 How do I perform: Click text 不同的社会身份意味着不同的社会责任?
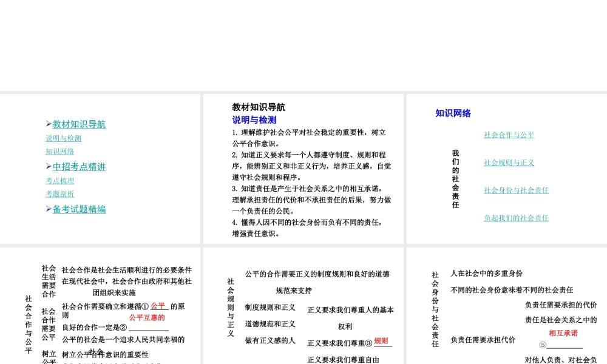click(512, 290)
